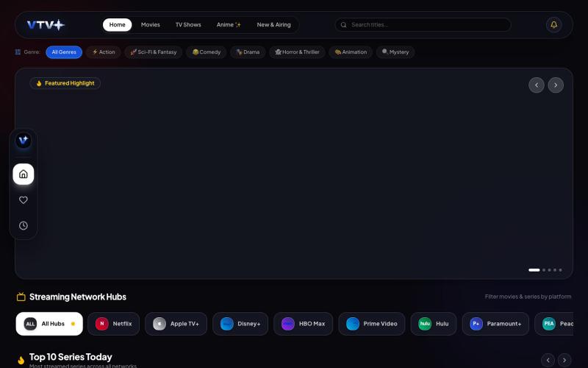The height and width of the screenshot is (368, 588).
Task: Click the flame icon beside Top 10 Series
Action: click(21, 360)
